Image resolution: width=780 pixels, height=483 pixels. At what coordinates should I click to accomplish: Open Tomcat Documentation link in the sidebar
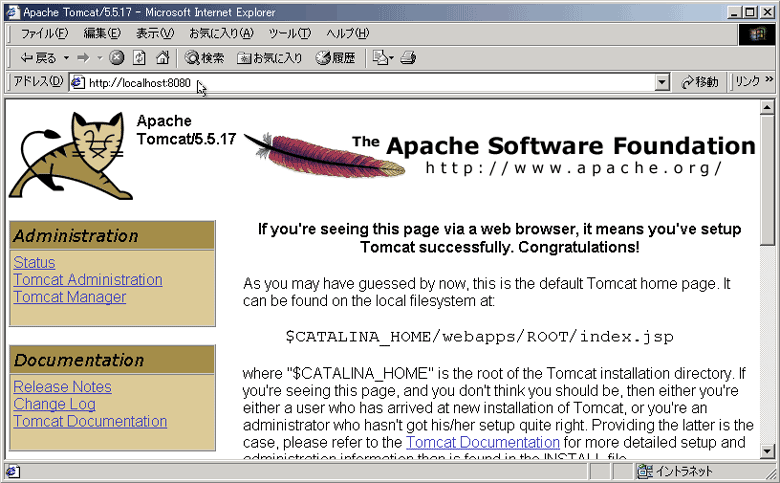pyautogui.click(x=90, y=421)
